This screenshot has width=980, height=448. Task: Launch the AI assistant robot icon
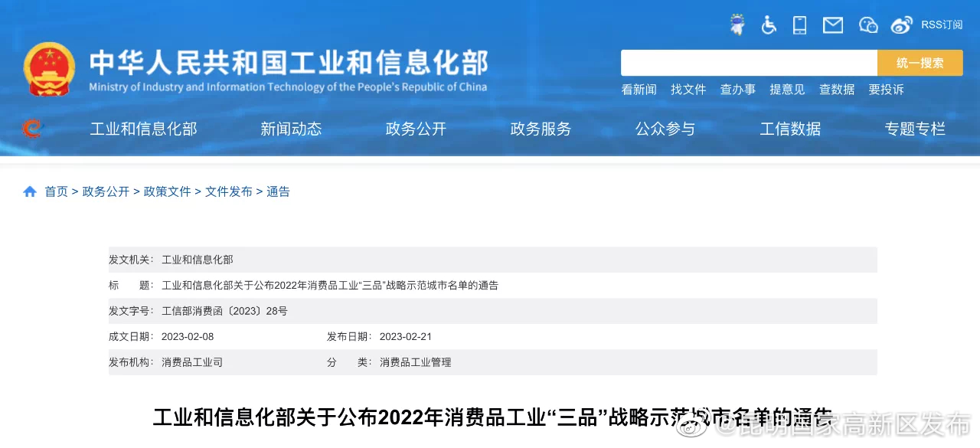[x=737, y=25]
